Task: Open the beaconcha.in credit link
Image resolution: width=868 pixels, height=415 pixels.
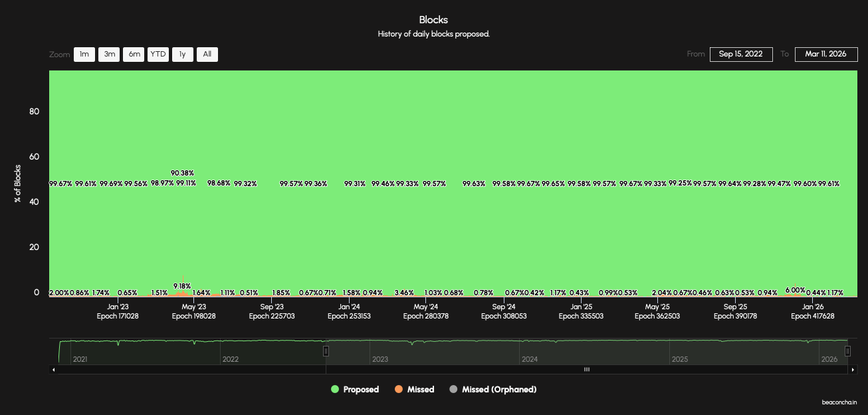Action: (839, 402)
